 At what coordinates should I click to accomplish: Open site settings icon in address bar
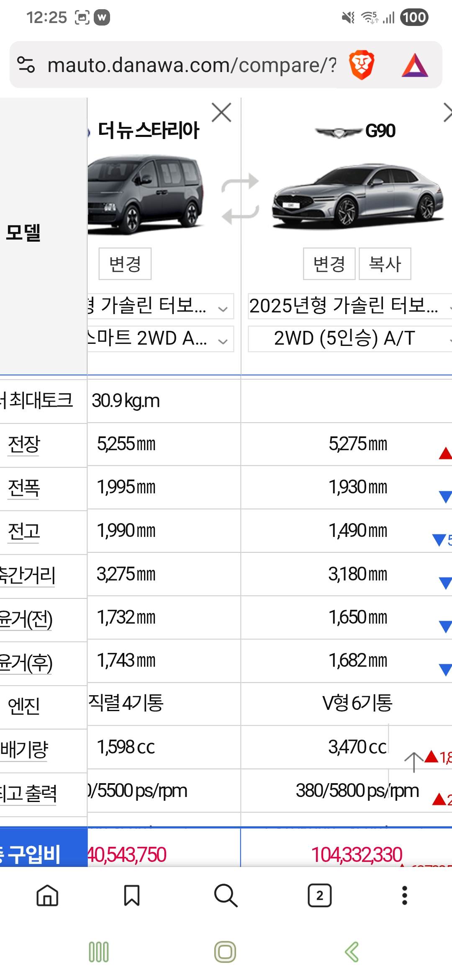point(26,65)
